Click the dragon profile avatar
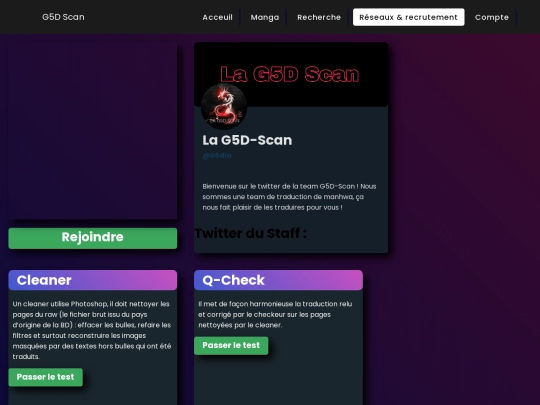 [224, 107]
